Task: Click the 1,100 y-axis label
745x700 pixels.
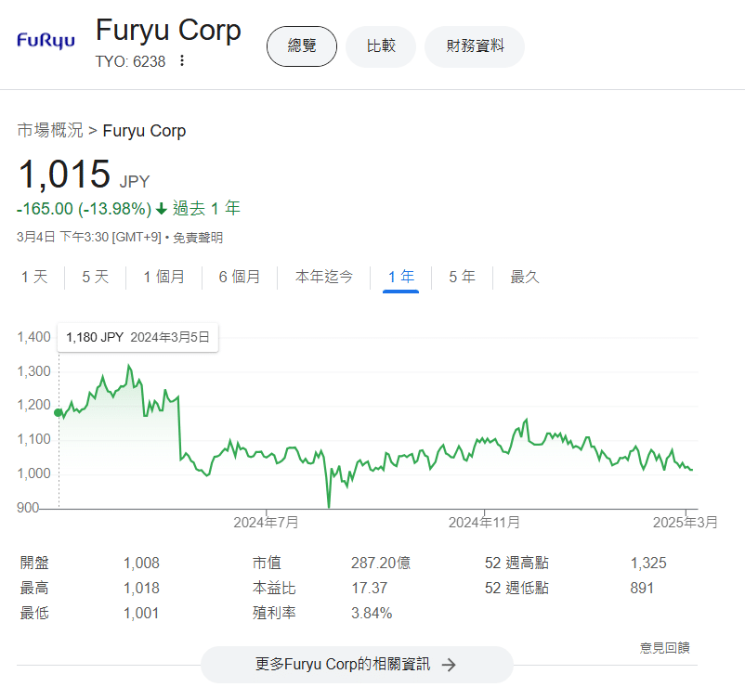Action: click(33, 439)
